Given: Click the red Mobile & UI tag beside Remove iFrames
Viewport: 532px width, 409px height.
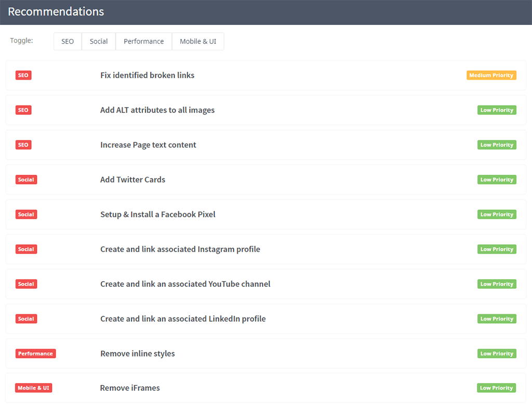Looking at the screenshot, I should 34,388.
